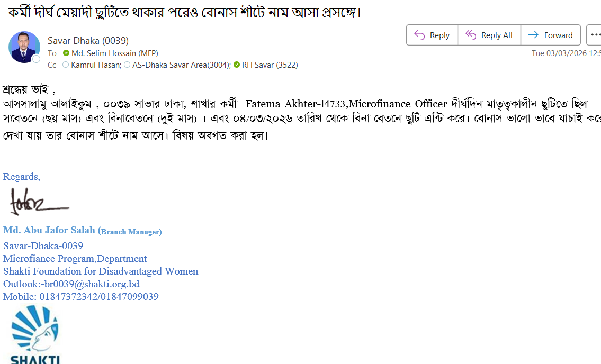Click RH Savar's green presence icon

click(x=237, y=65)
